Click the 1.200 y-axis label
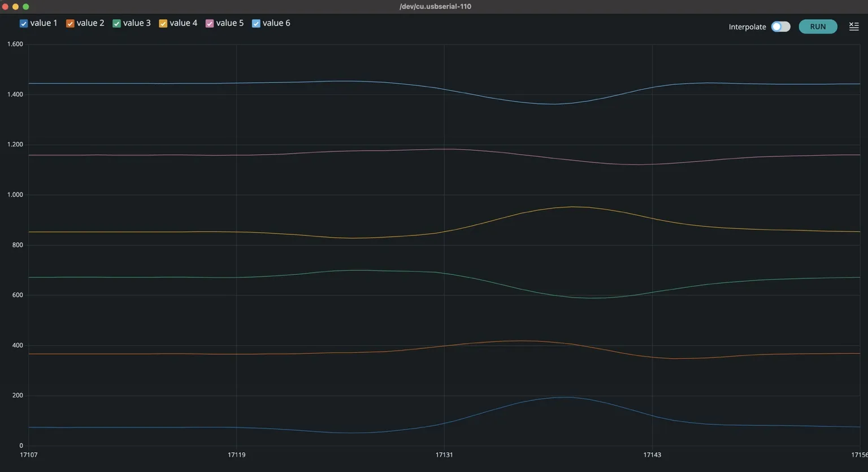 [15, 145]
